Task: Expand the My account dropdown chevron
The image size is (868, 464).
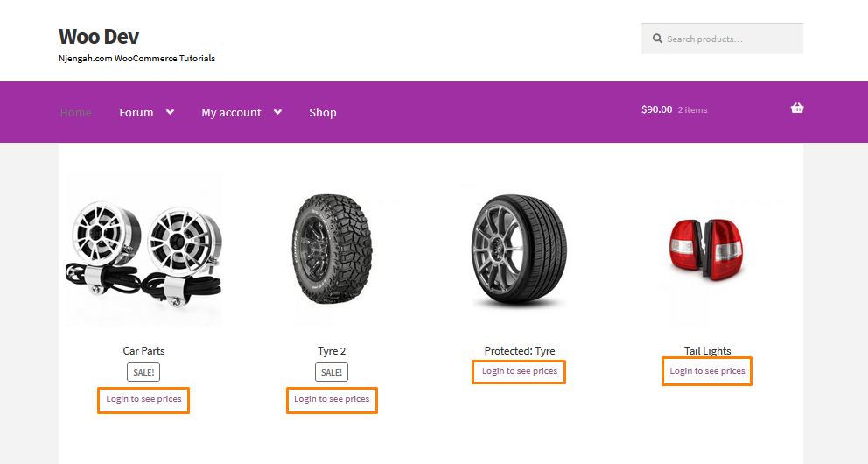Action: [277, 112]
